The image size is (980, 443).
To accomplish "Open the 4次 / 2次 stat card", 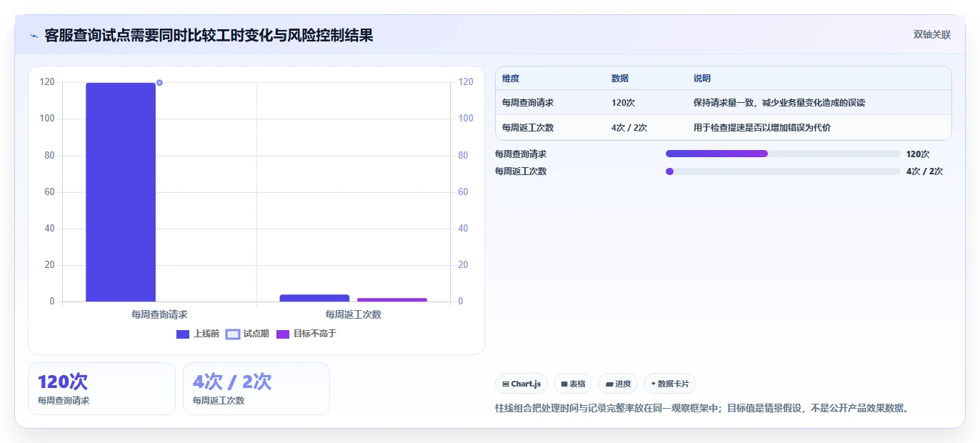I will coord(256,389).
